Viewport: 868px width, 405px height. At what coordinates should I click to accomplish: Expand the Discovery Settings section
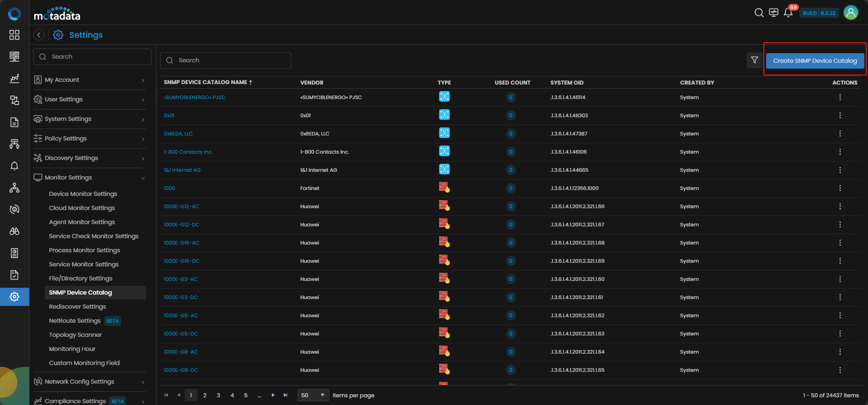pyautogui.click(x=90, y=158)
